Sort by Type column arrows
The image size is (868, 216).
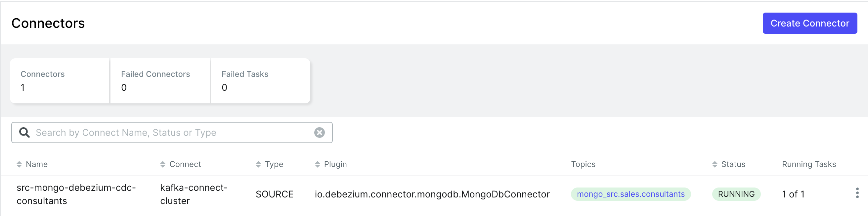coord(258,164)
